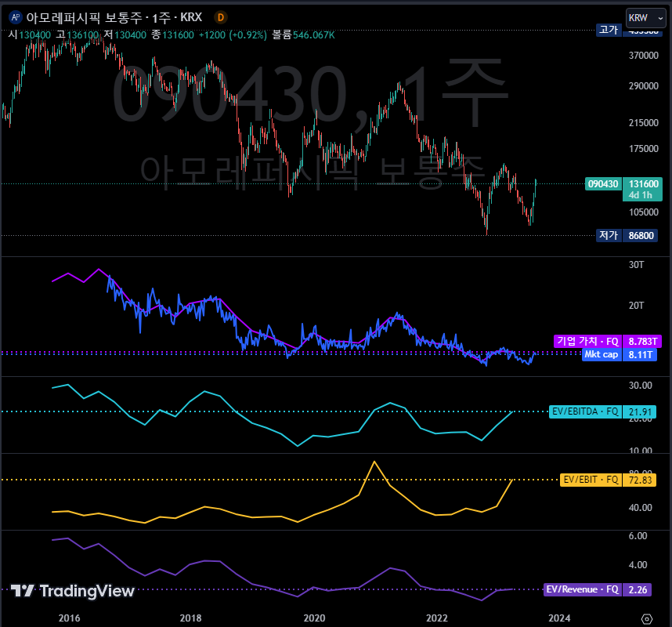Click the 105000 price scale value
Viewport: 672px width, 627px height.
coord(643,212)
